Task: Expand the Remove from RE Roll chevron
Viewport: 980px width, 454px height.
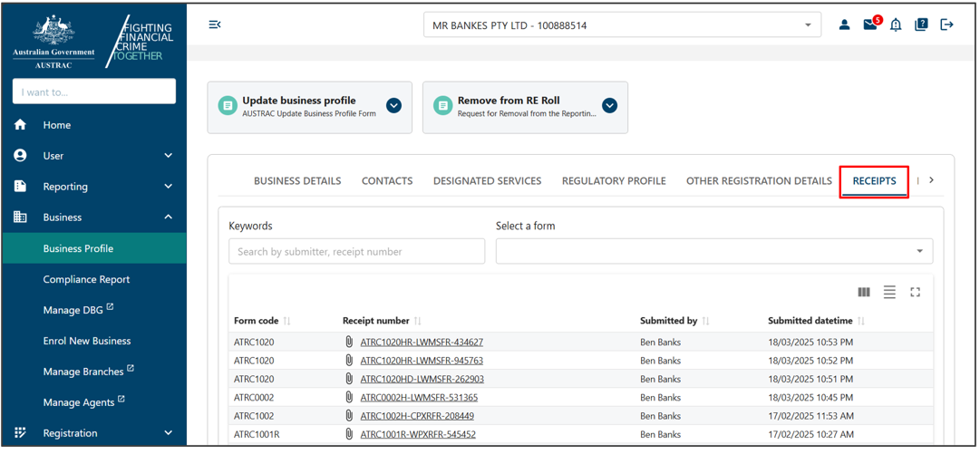Action: [609, 105]
